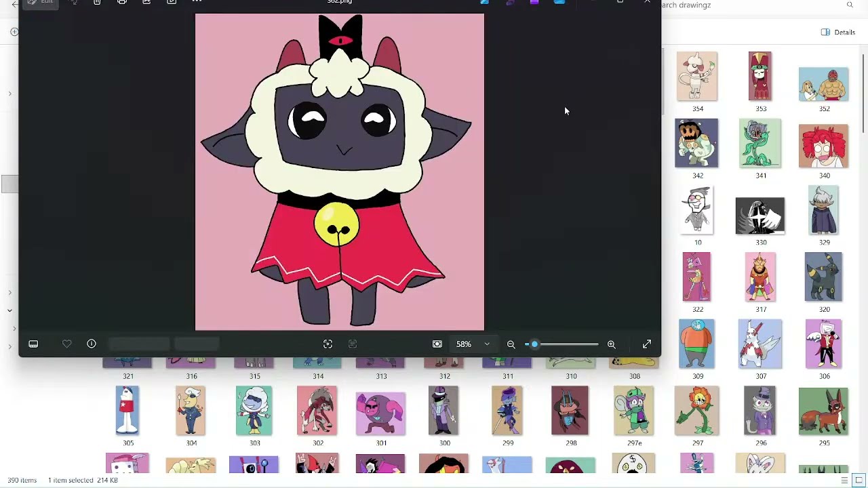Select thumbnail 307 in Explorer
Image resolution: width=868 pixels, height=488 pixels.
(760, 344)
